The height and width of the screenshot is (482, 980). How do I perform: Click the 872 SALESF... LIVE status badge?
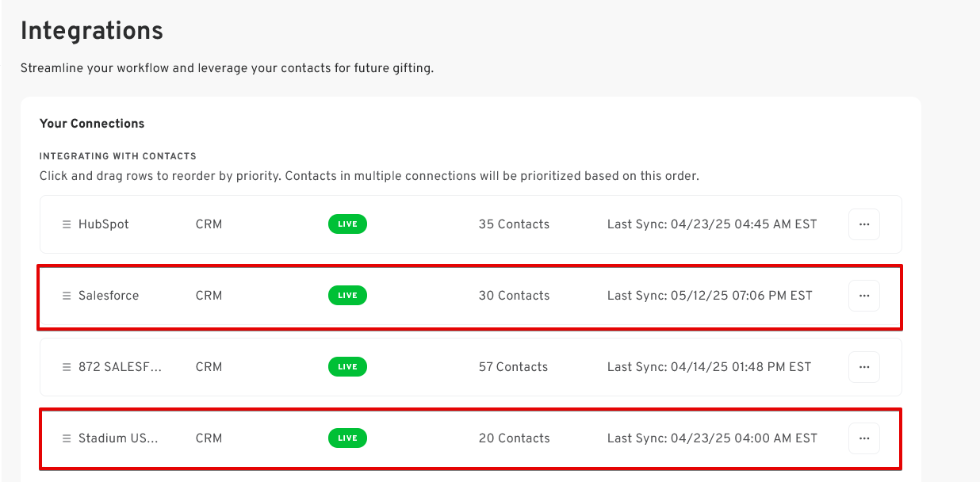click(x=347, y=367)
